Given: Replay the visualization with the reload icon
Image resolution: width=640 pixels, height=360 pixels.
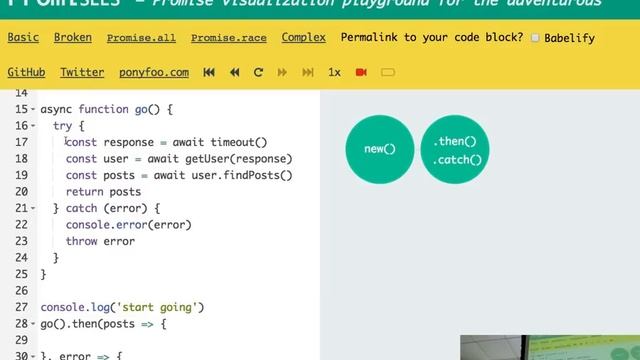Looking at the screenshot, I should click(x=258, y=73).
